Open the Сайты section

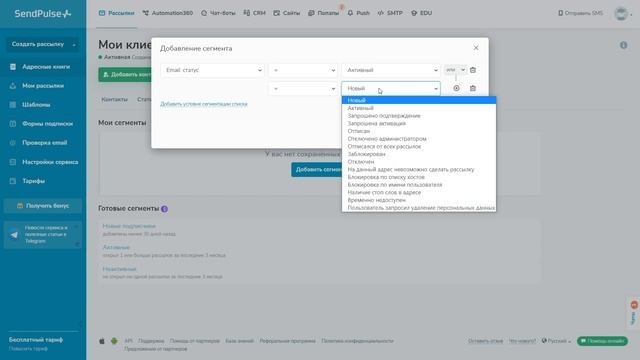(x=287, y=13)
